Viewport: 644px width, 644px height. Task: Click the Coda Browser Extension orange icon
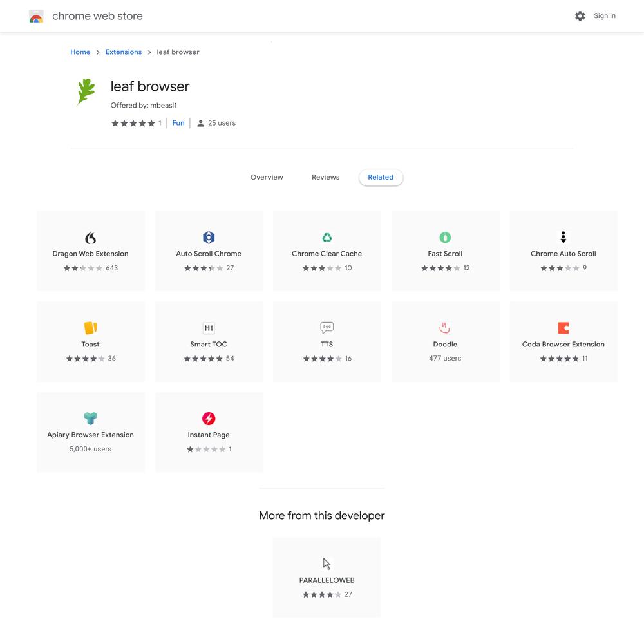563,328
